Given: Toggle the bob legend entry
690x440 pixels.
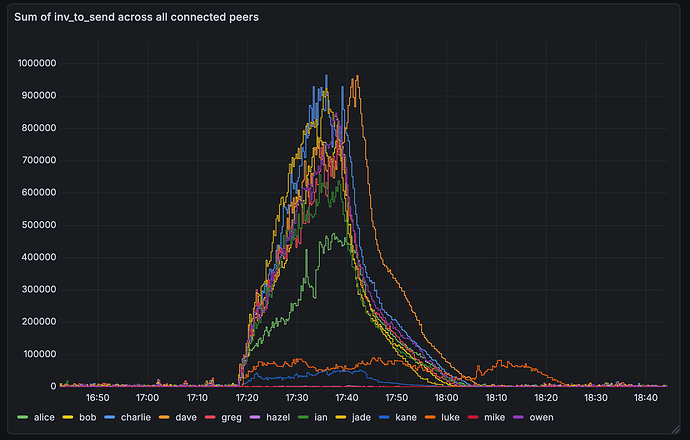Looking at the screenshot, I should [x=88, y=417].
